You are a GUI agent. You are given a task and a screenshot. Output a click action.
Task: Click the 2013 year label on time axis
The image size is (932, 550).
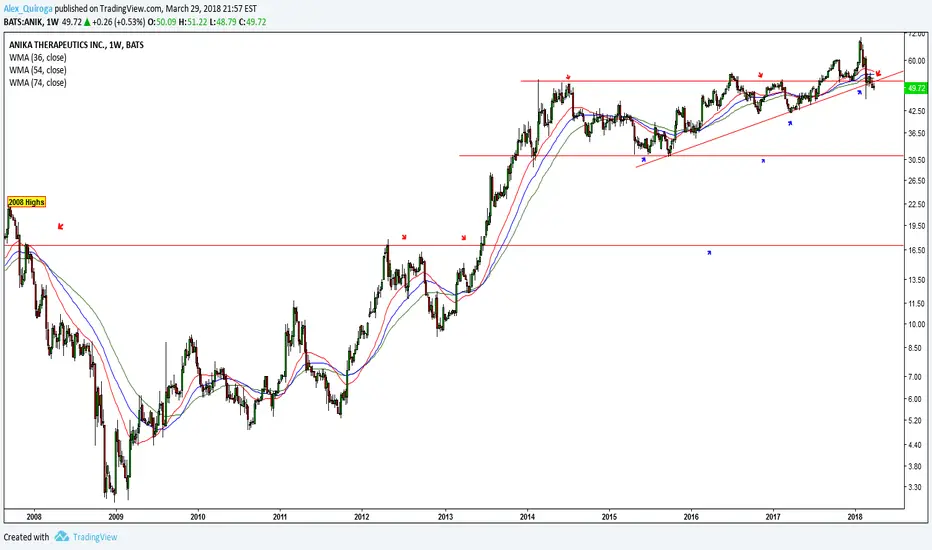point(445,517)
